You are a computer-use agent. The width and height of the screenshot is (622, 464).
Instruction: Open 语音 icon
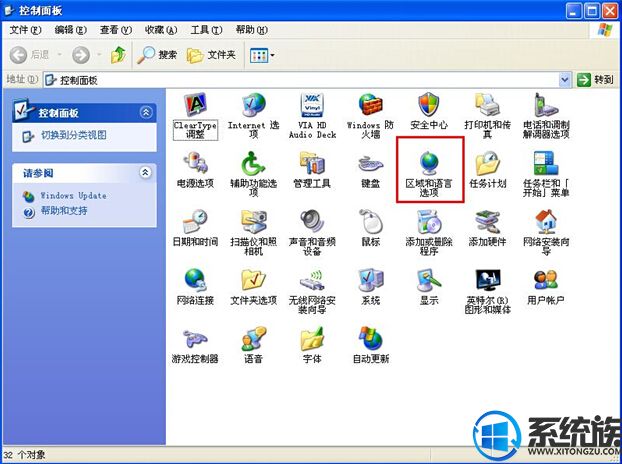[x=253, y=338]
